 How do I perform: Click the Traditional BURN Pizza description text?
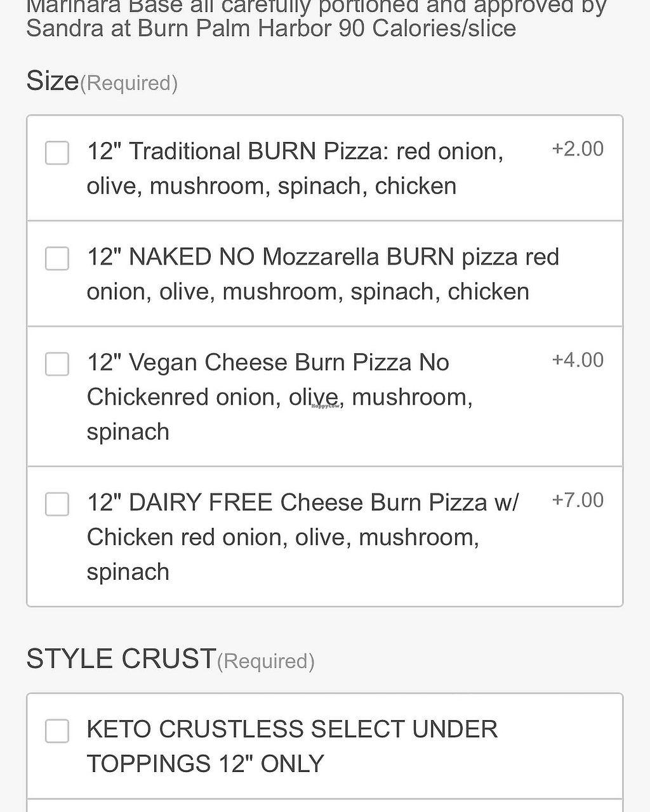295,169
